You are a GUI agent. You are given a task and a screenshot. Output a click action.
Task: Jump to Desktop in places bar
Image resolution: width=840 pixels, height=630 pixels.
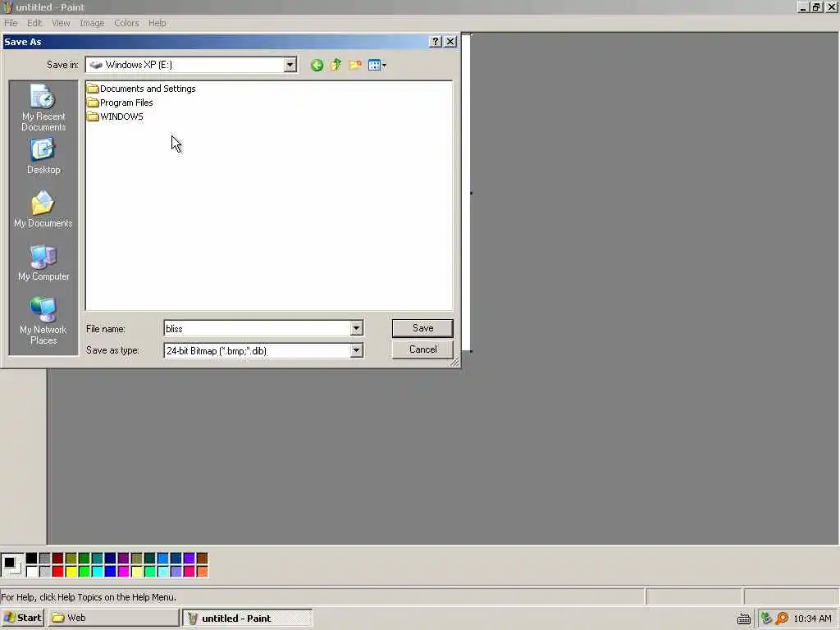[x=43, y=156]
